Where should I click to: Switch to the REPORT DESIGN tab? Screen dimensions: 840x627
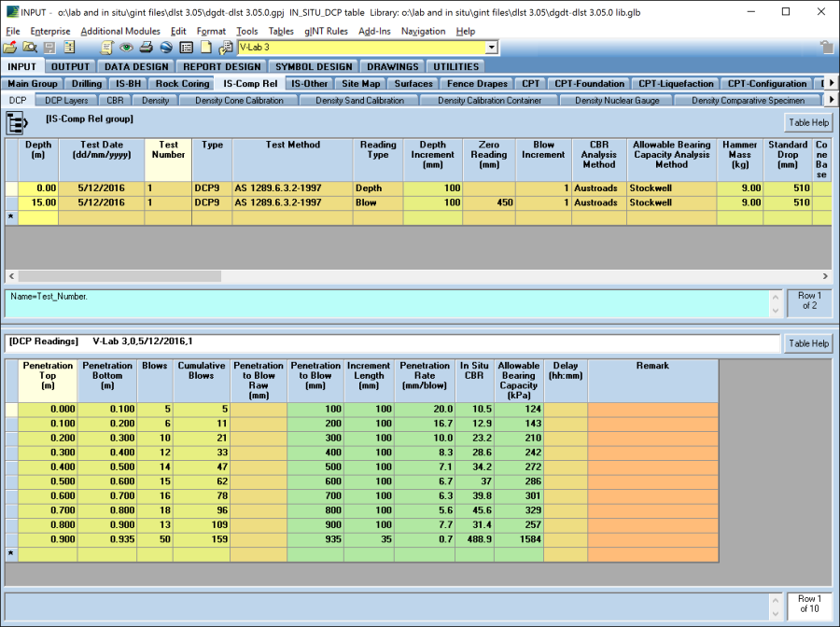[x=222, y=66]
